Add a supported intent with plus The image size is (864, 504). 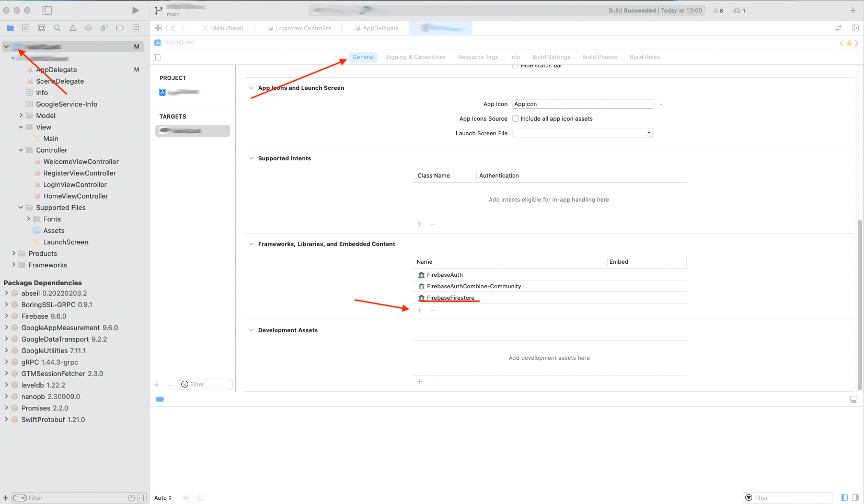click(419, 224)
